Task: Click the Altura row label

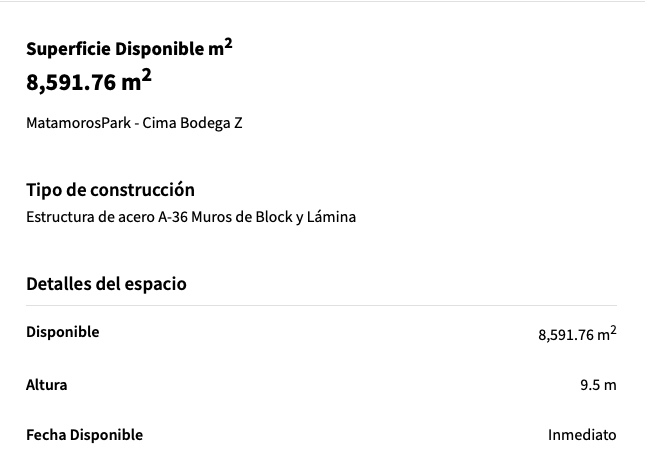Action: coord(46,385)
